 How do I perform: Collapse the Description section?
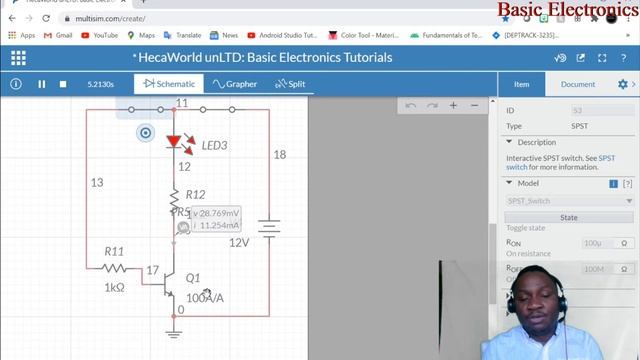509,142
